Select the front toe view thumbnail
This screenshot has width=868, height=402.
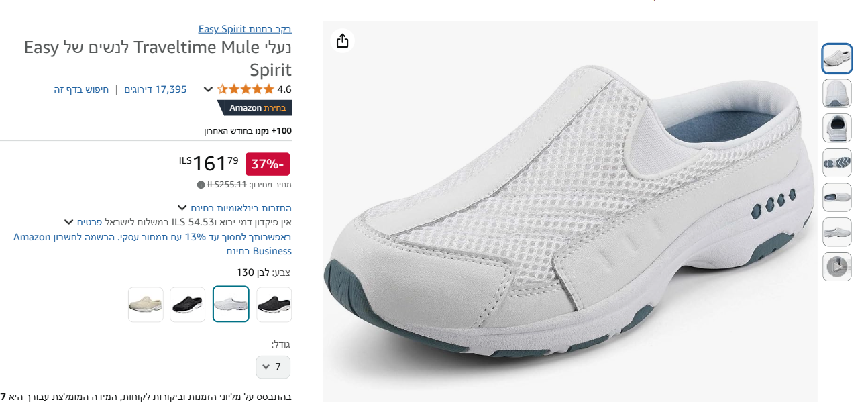836,93
